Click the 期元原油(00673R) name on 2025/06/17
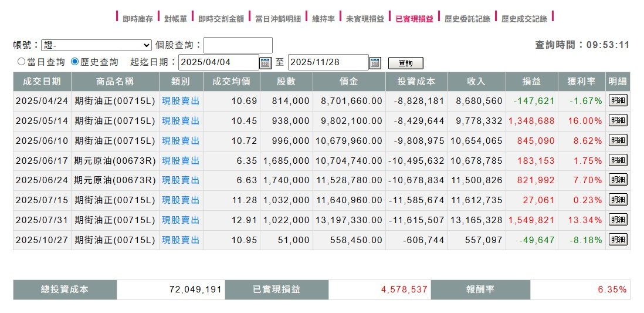The width and height of the screenshot is (644, 313). (x=115, y=160)
